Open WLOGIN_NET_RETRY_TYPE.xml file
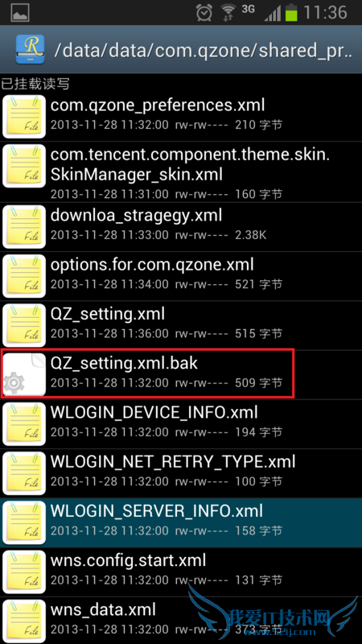The width and height of the screenshot is (362, 644). click(x=181, y=473)
